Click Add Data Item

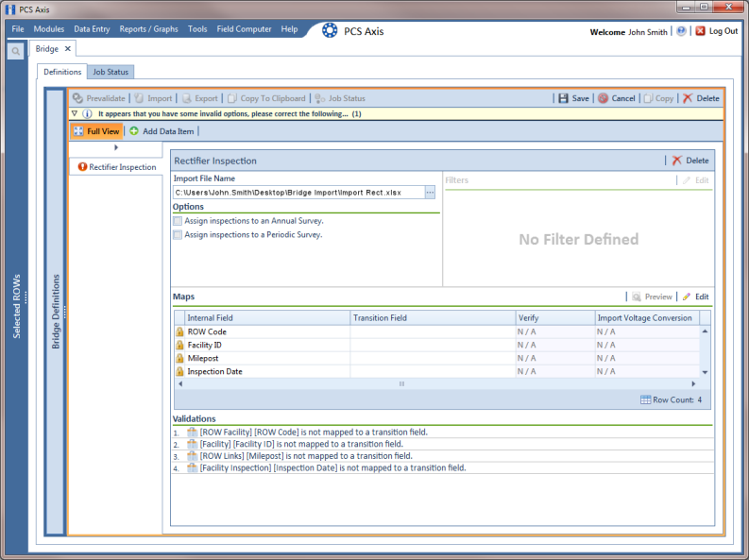(x=162, y=131)
